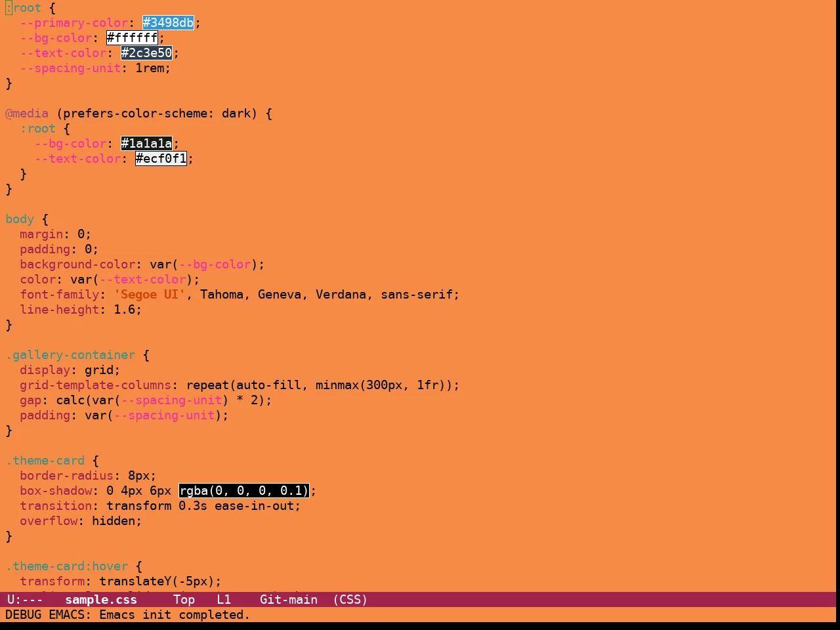Screen dimensions: 840x630
Task: Click the overflow: hidden line
Action: coord(81,521)
